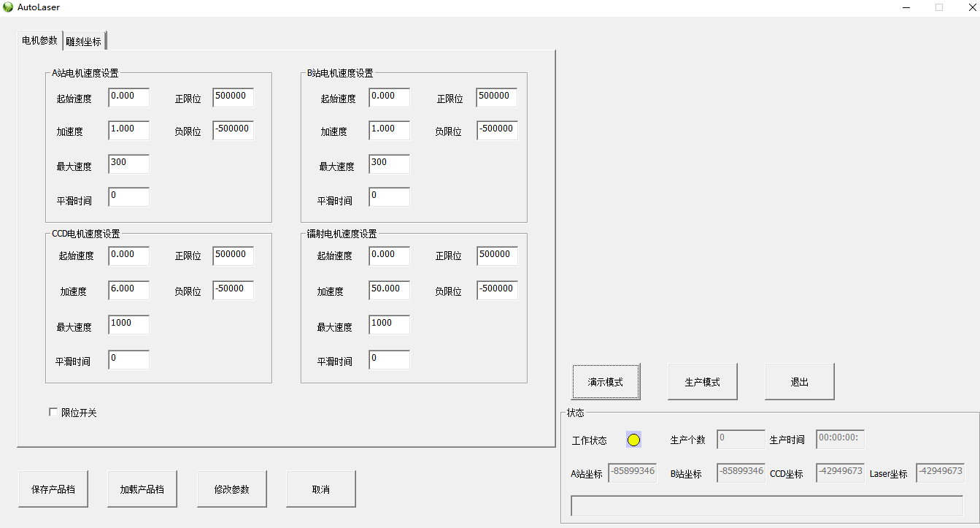Click the 生产时间 readout field
The image size is (980, 528).
click(841, 439)
